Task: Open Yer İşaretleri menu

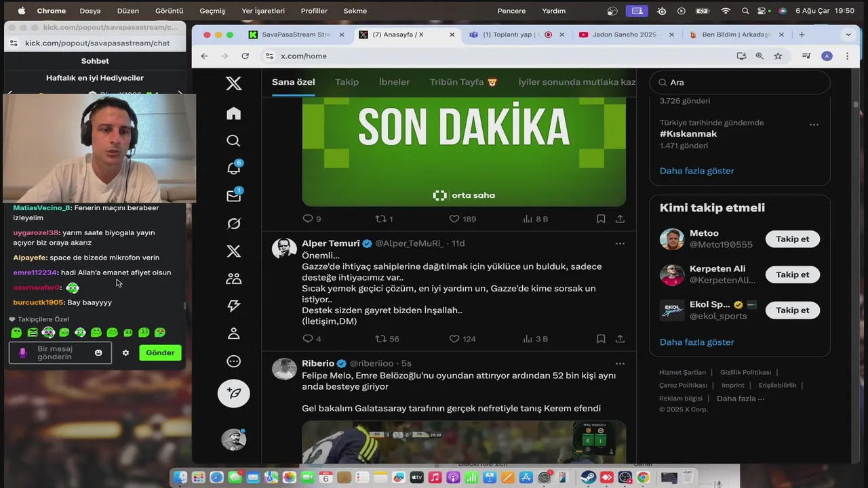Action: coord(263,11)
